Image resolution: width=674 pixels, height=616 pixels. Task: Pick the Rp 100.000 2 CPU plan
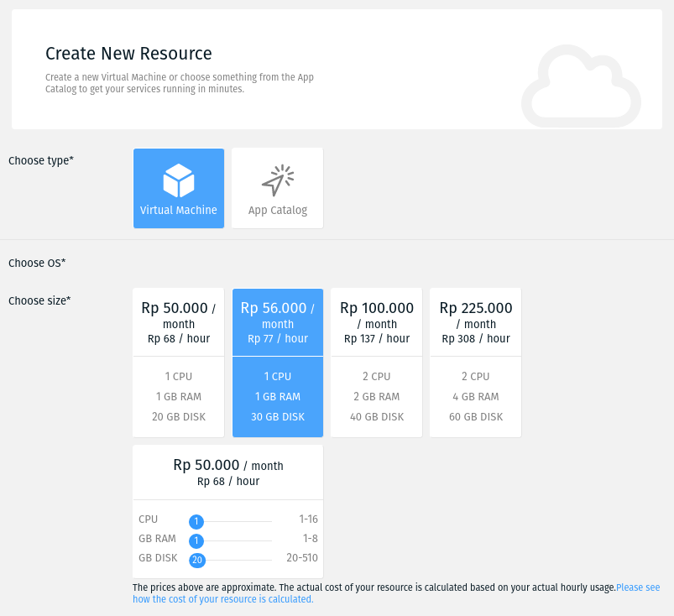(377, 363)
